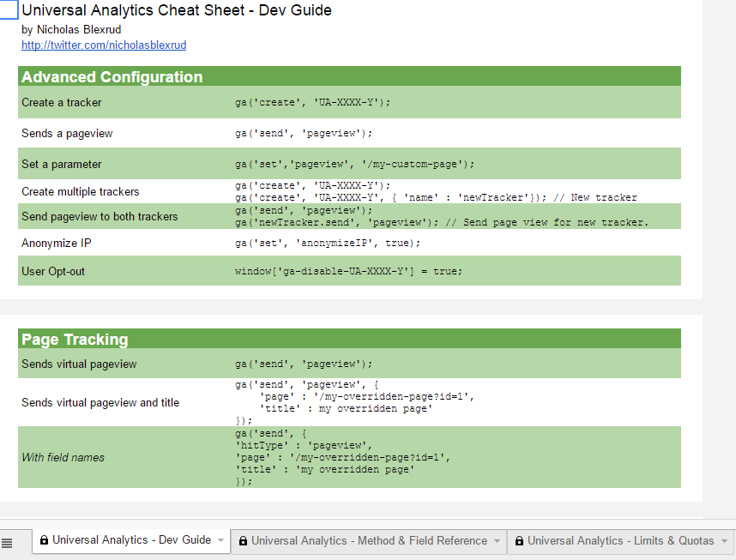Viewport: 736px width, 560px height.
Task: Select the anonymizeIP code cell
Action: 328,243
